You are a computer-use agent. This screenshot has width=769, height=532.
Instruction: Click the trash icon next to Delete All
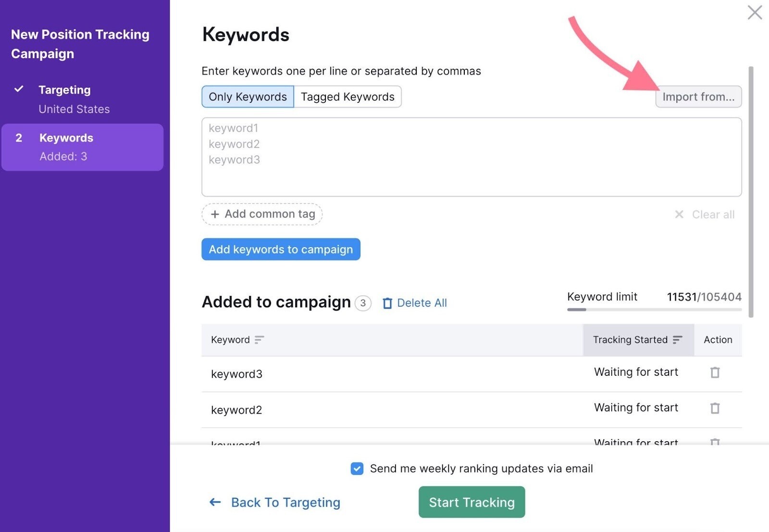387,303
